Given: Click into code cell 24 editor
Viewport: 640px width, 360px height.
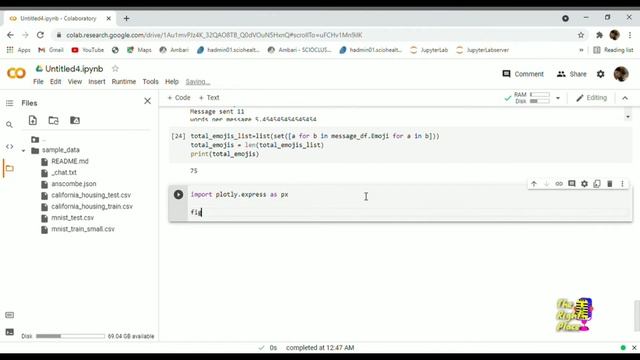Looking at the screenshot, I should [408, 145].
